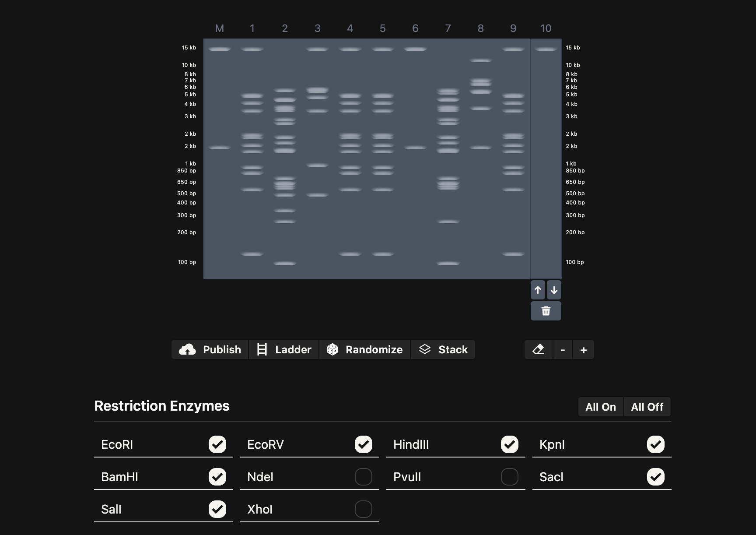
Task: Click the eraser icon to clear the gel
Action: click(x=538, y=349)
